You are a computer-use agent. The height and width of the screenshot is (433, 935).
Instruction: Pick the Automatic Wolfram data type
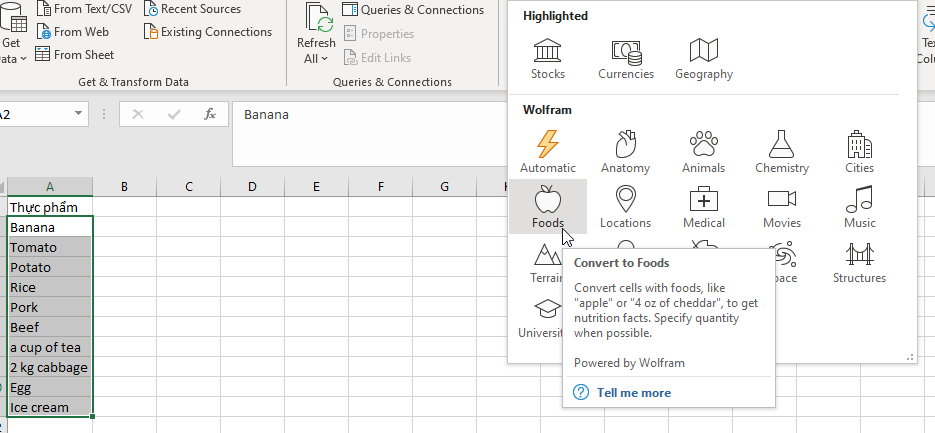coord(548,151)
